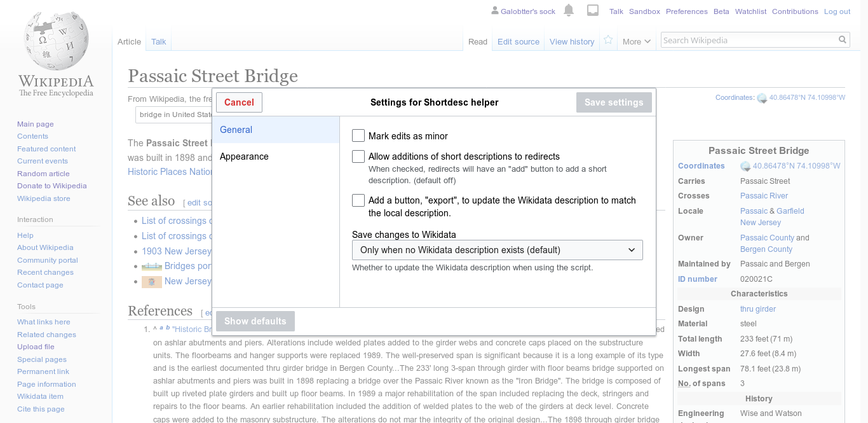Cancel the Shortdesc helper settings dialog
This screenshot has height=423, width=868.
pyautogui.click(x=239, y=102)
